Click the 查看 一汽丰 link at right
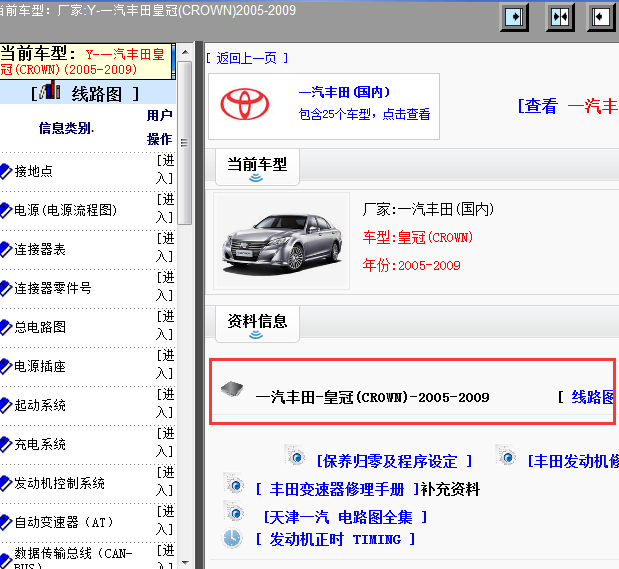Image resolution: width=619 pixels, height=569 pixels. [x=568, y=106]
